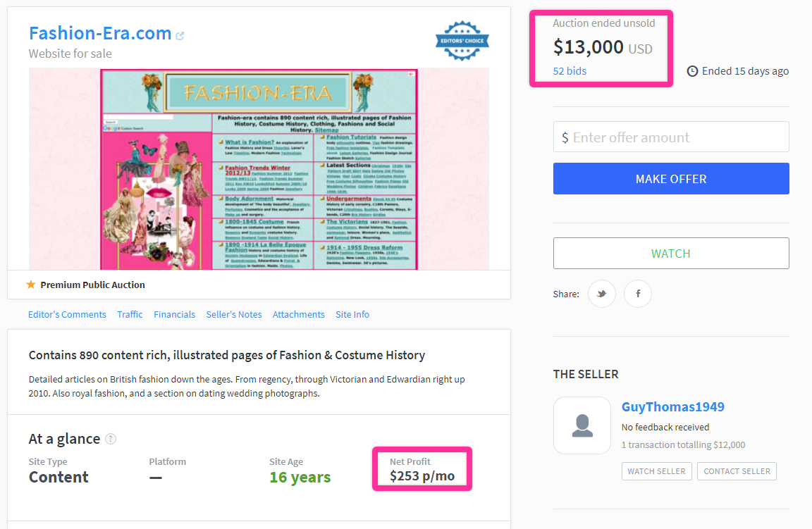The image size is (812, 529).
Task: View the 52 bids link
Action: click(x=570, y=71)
